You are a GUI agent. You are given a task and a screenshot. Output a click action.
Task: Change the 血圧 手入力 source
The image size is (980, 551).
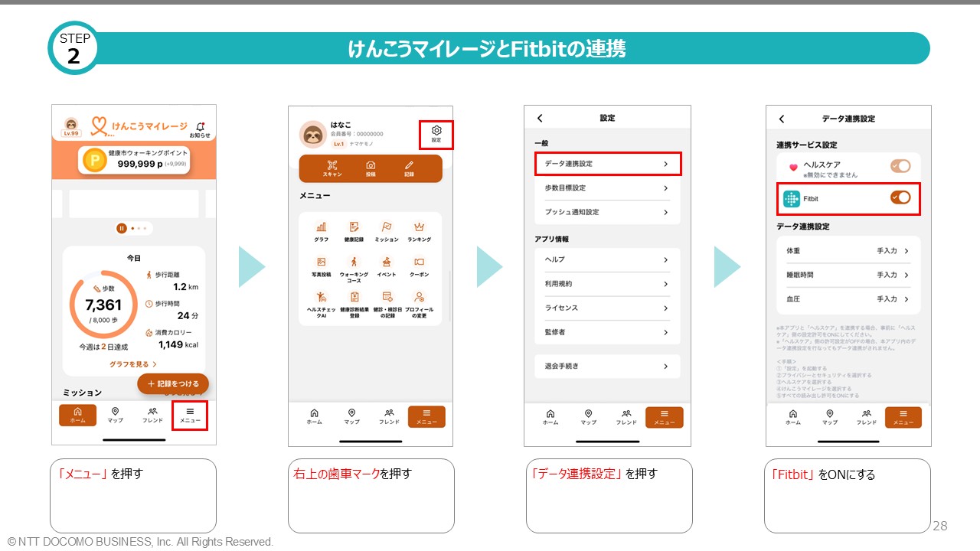click(893, 299)
